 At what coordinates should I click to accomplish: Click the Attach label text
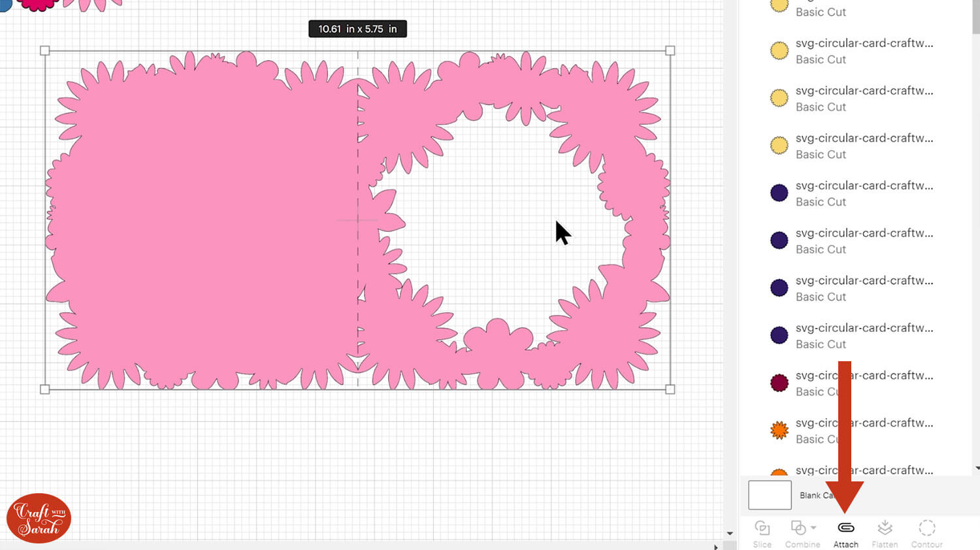(845, 543)
